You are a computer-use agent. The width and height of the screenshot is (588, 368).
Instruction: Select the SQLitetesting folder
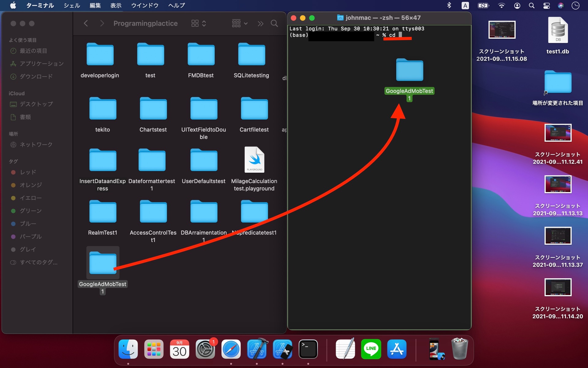click(x=251, y=54)
